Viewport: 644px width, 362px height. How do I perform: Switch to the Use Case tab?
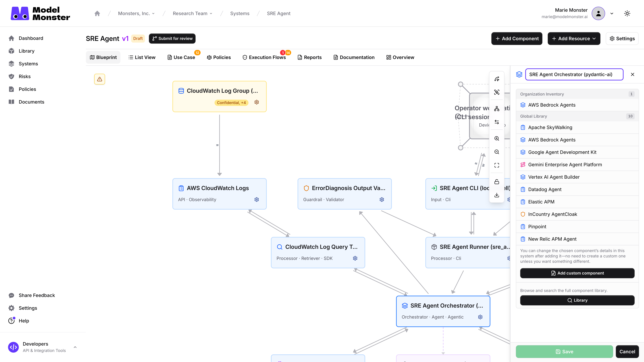coord(181,57)
